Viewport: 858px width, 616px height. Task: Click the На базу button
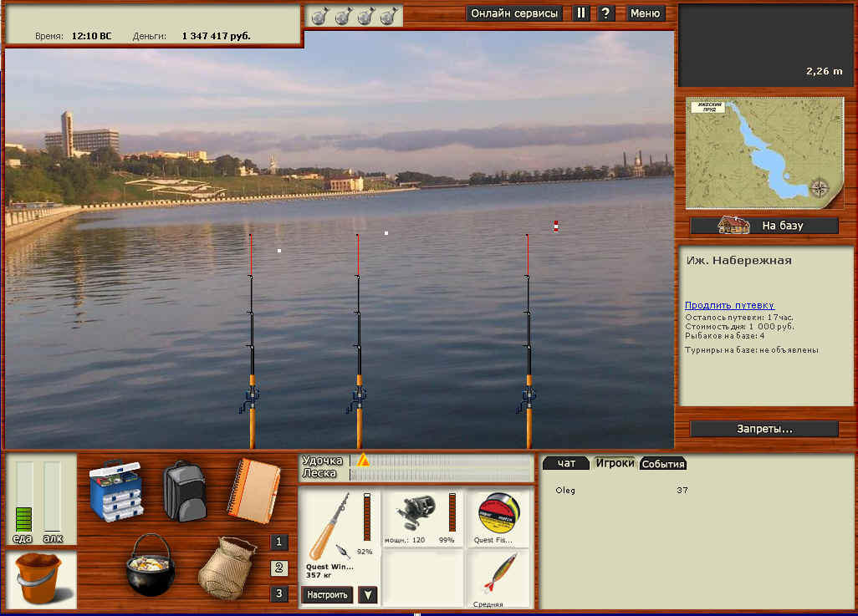(x=764, y=226)
